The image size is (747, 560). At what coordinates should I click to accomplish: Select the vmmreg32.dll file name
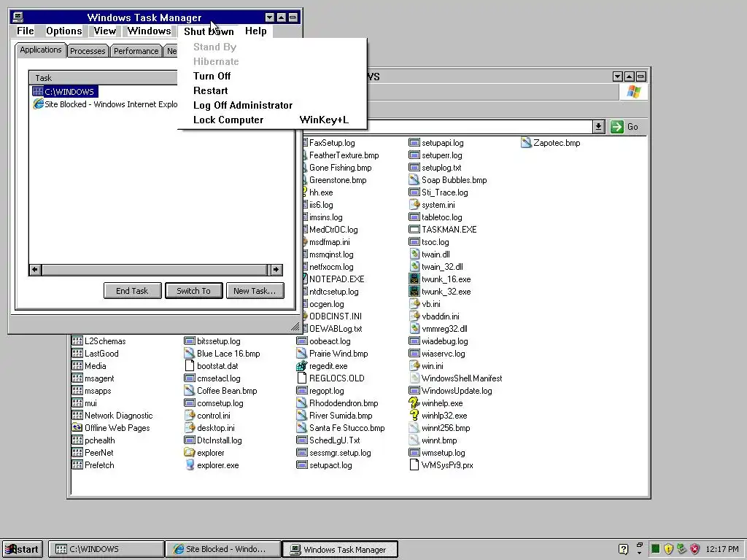(x=444, y=329)
